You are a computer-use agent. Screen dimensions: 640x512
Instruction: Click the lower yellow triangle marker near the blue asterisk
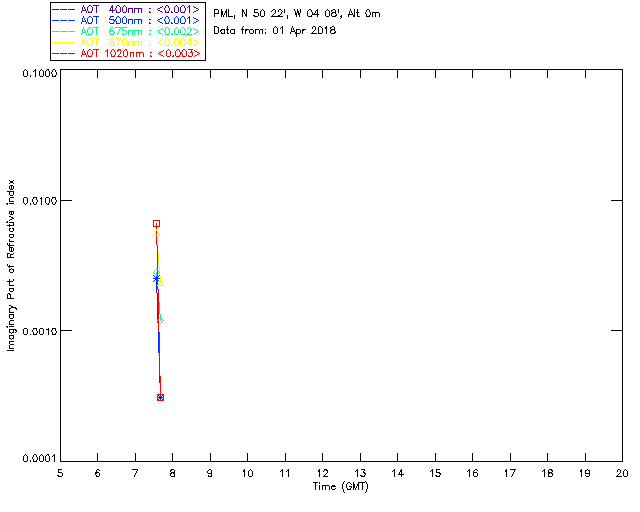point(160,283)
